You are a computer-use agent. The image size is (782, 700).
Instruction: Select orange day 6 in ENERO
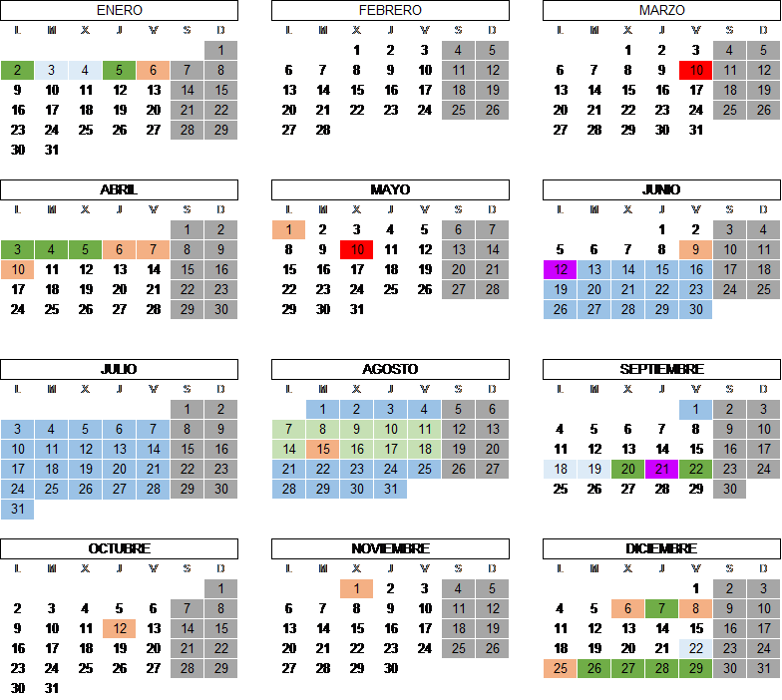tap(154, 70)
